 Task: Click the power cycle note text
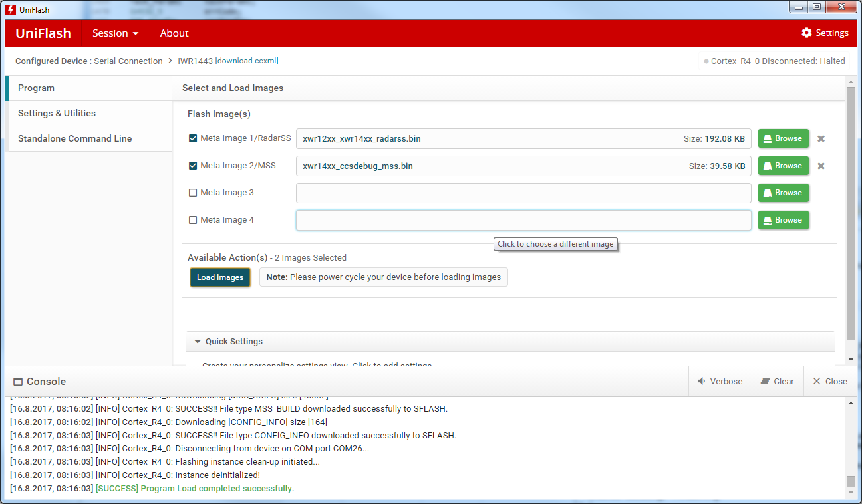(384, 277)
